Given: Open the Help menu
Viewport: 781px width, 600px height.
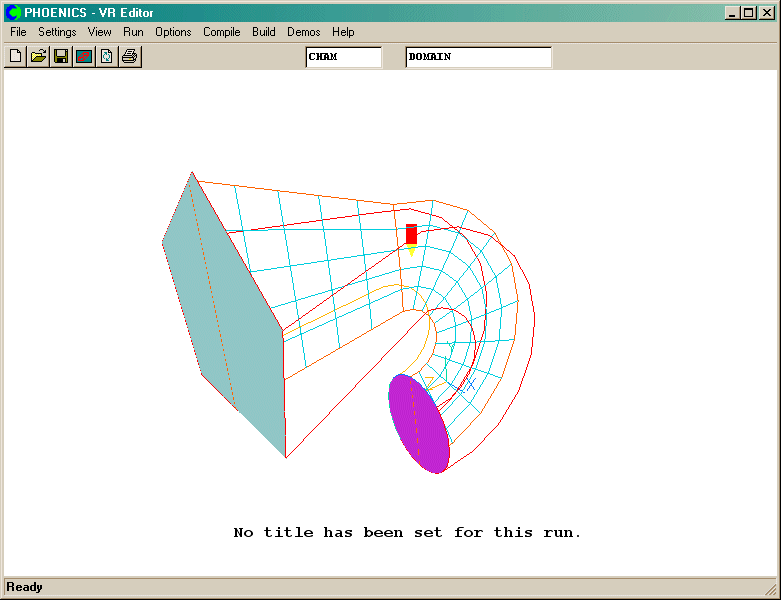Looking at the screenshot, I should 343,32.
